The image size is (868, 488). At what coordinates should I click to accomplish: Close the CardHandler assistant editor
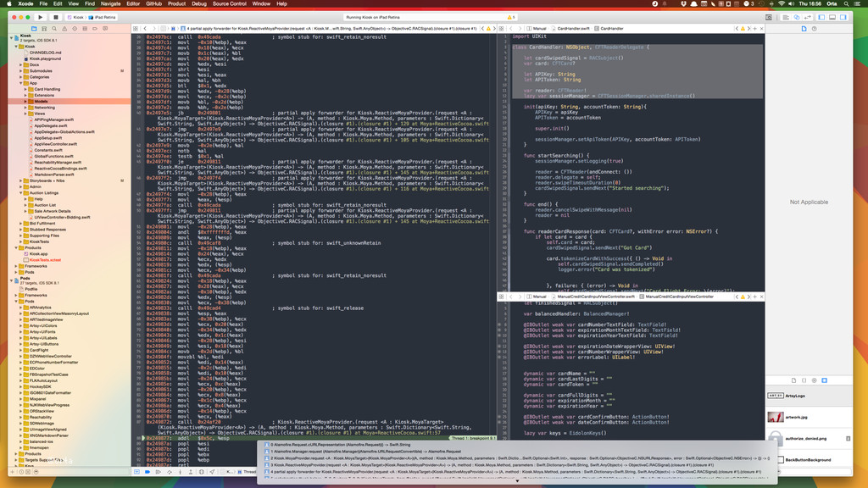pyautogui.click(x=762, y=28)
